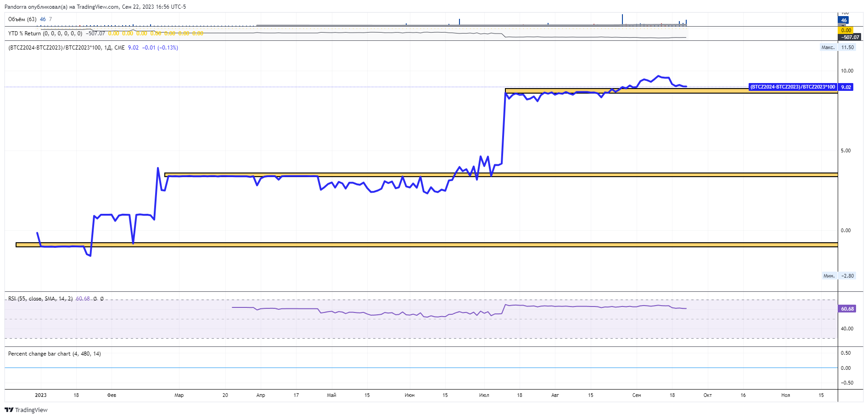This screenshot has width=868, height=418.
Task: Click the Апр label on time axis
Action: point(261,395)
